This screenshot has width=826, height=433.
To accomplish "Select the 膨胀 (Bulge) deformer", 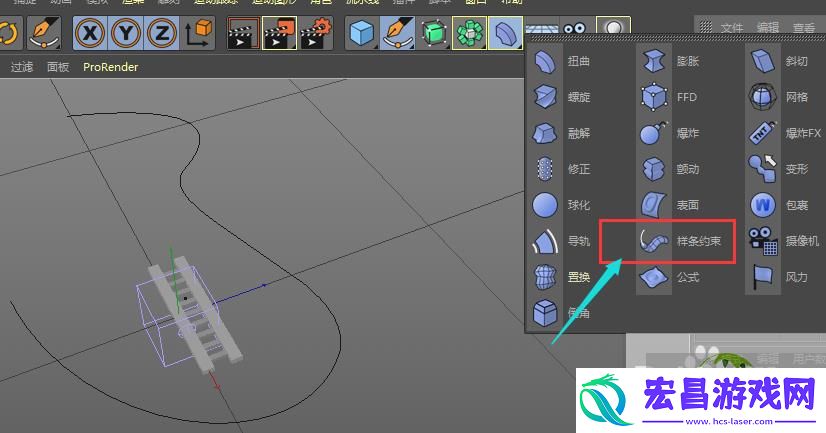I will (670, 61).
